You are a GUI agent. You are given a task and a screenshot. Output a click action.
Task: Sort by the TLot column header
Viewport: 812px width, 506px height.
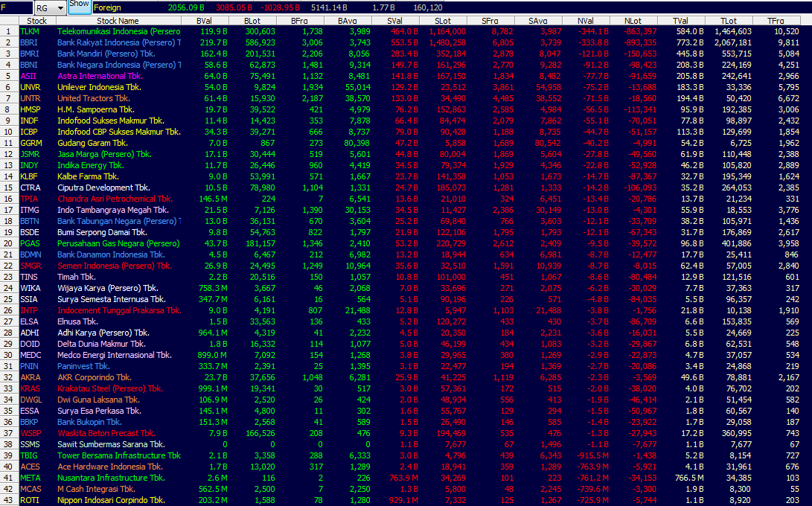pos(729,21)
